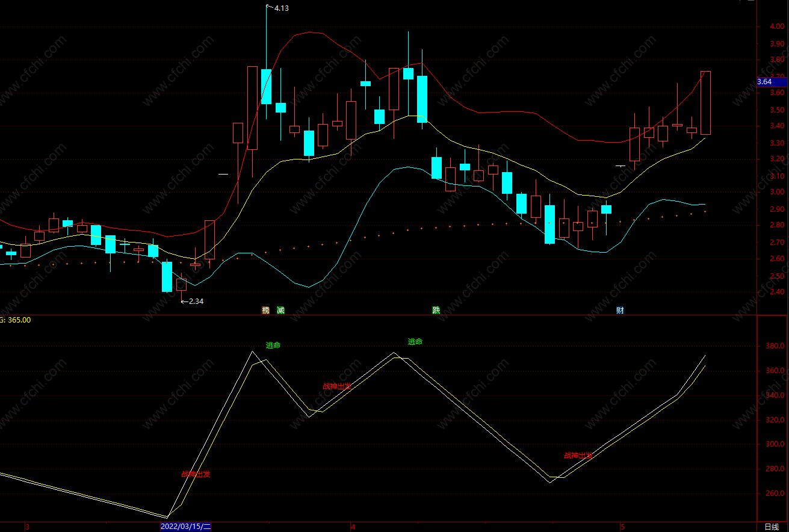This screenshot has height=532, width=789.
Task: Click the orange 榜 event marker
Action: tap(265, 311)
